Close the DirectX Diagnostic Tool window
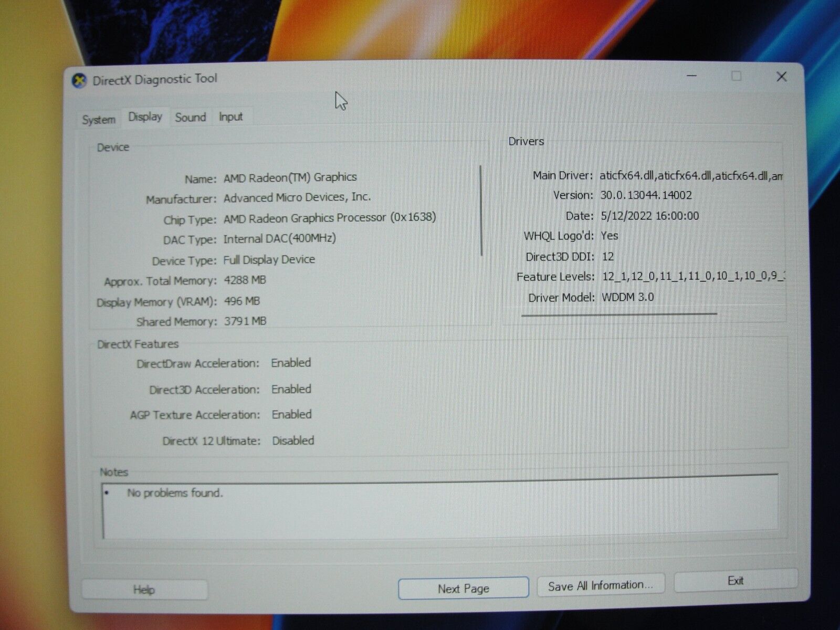This screenshot has width=840, height=630. click(781, 77)
